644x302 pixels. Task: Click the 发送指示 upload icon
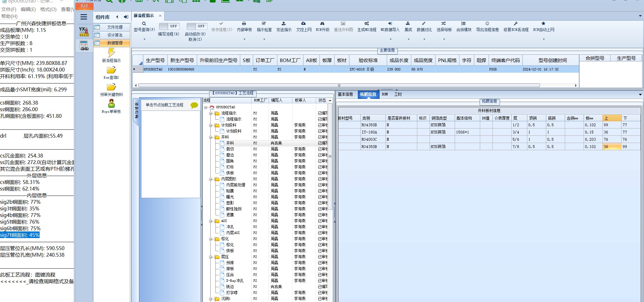click(284, 24)
